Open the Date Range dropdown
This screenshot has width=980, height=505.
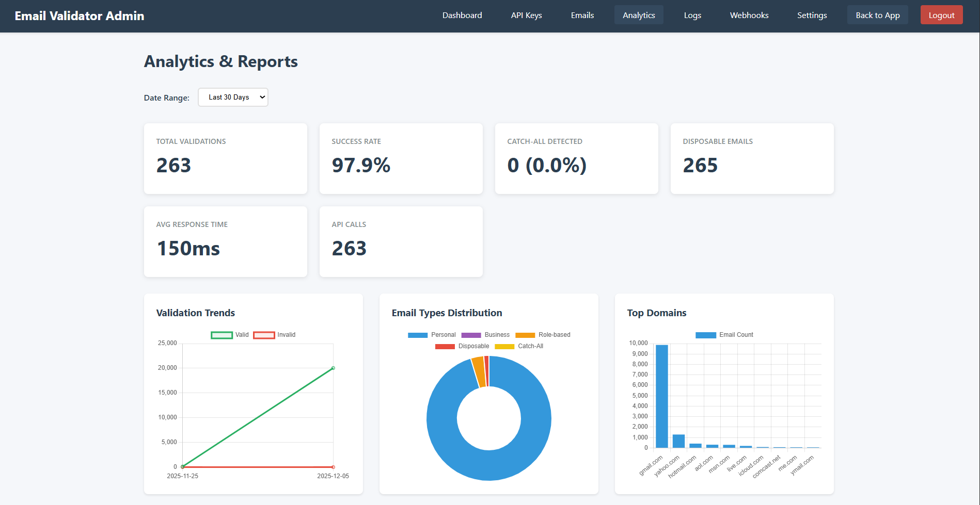click(x=233, y=97)
